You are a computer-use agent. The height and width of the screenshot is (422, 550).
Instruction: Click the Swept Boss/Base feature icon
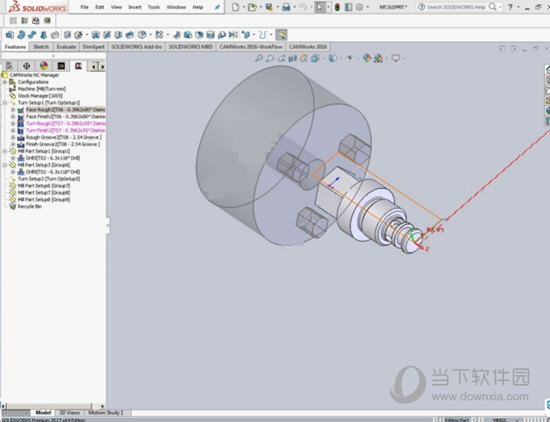(32, 34)
